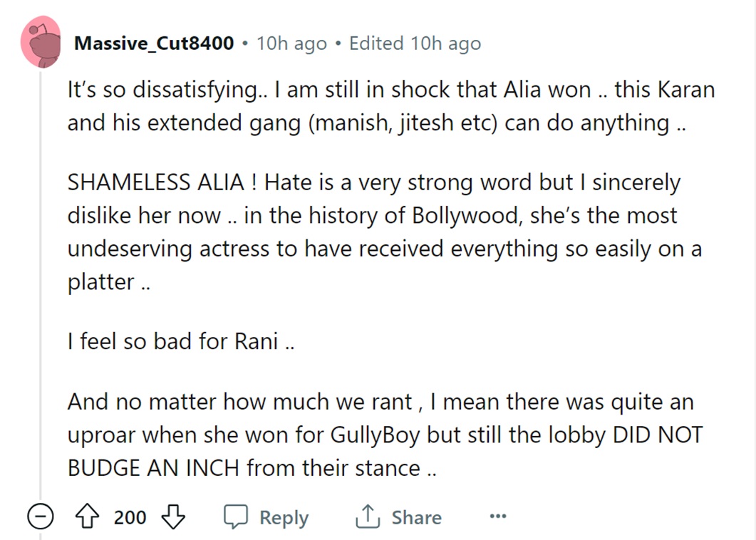Open the Massive_Cut8400 user profile link

tap(154, 43)
